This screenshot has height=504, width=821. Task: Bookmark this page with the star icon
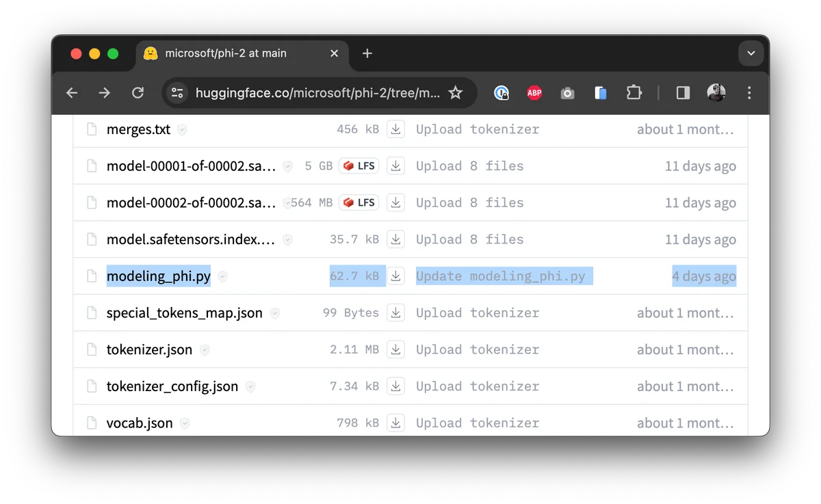456,93
